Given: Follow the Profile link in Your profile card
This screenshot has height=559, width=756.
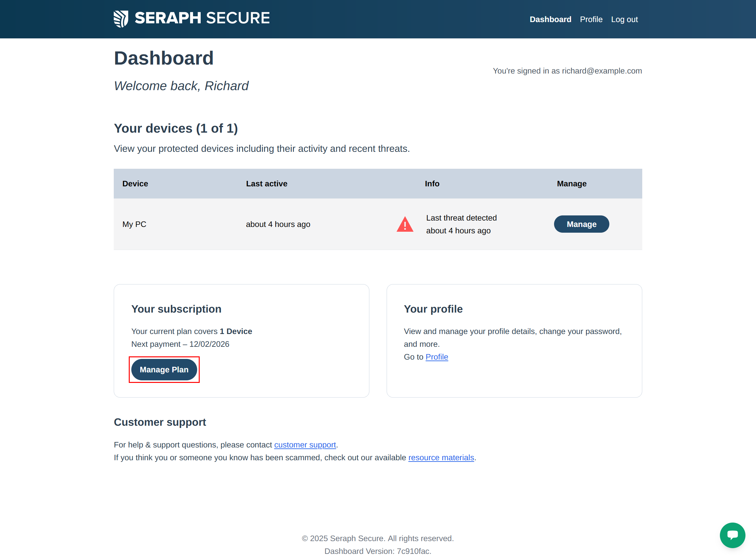Looking at the screenshot, I should (436, 357).
